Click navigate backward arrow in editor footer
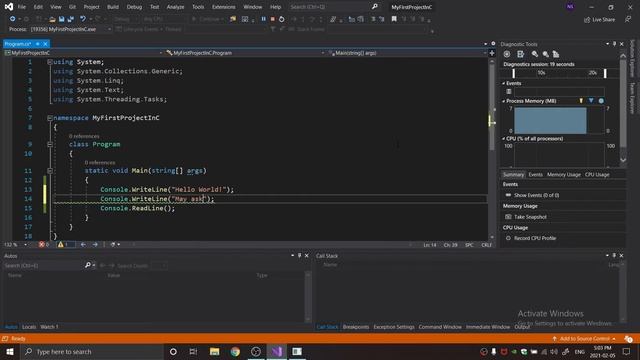 point(83,245)
